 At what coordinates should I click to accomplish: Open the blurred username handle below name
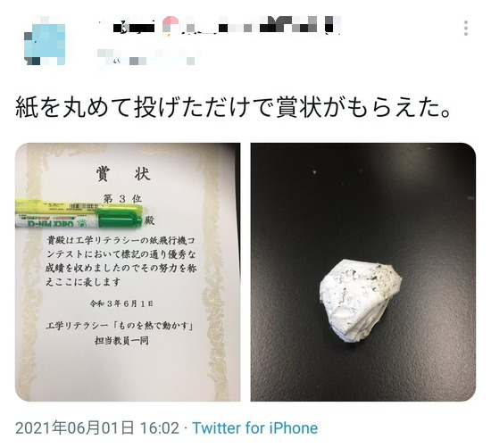[146, 59]
